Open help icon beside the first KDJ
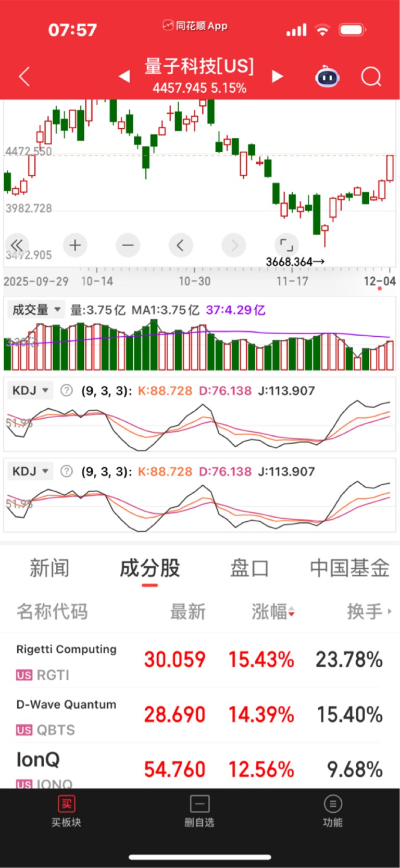Viewport: 400px width, 868px height. tap(67, 390)
